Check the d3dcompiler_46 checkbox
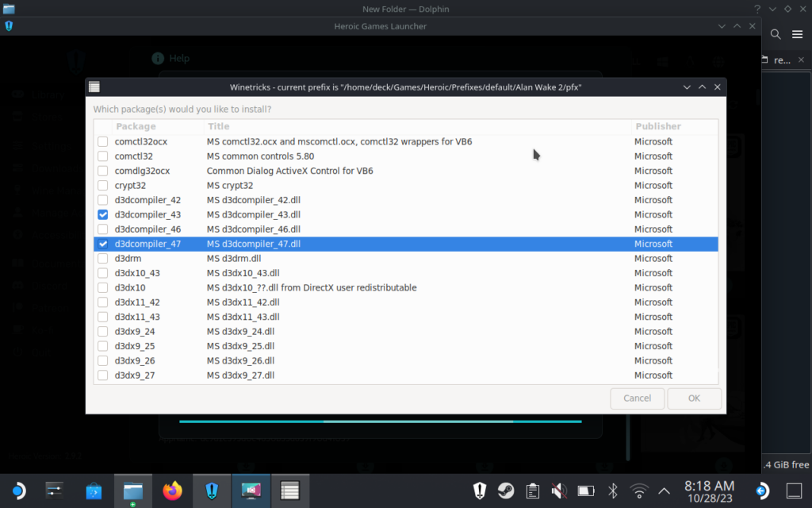Screen dimensions: 812x508 102,229
